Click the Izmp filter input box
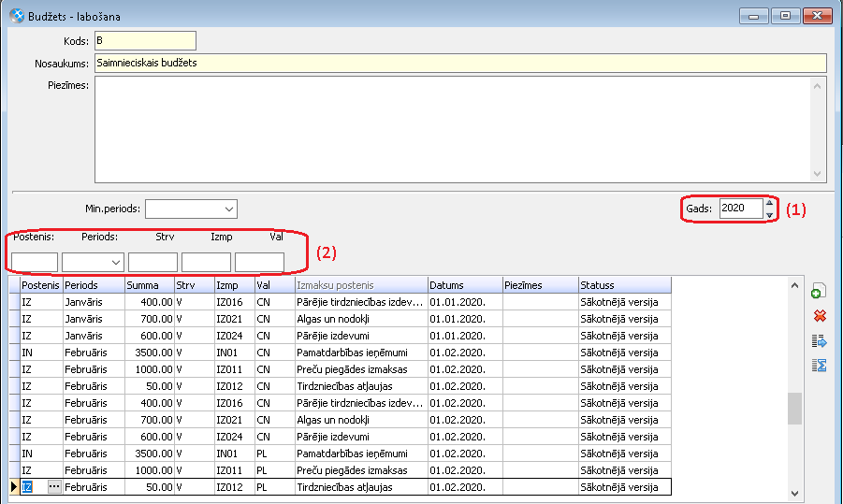The height and width of the screenshot is (504, 843). click(206, 263)
